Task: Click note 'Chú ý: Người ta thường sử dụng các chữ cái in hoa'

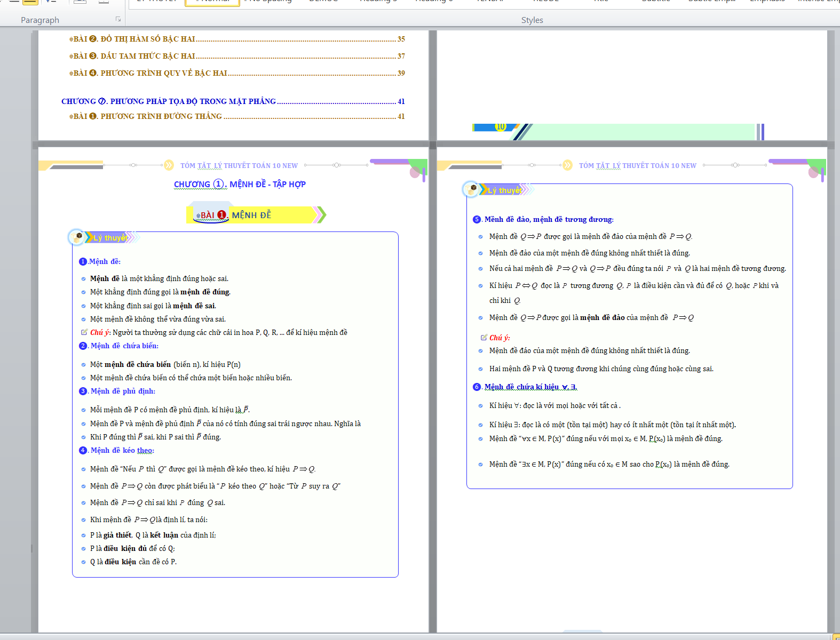Action: pyautogui.click(x=214, y=332)
